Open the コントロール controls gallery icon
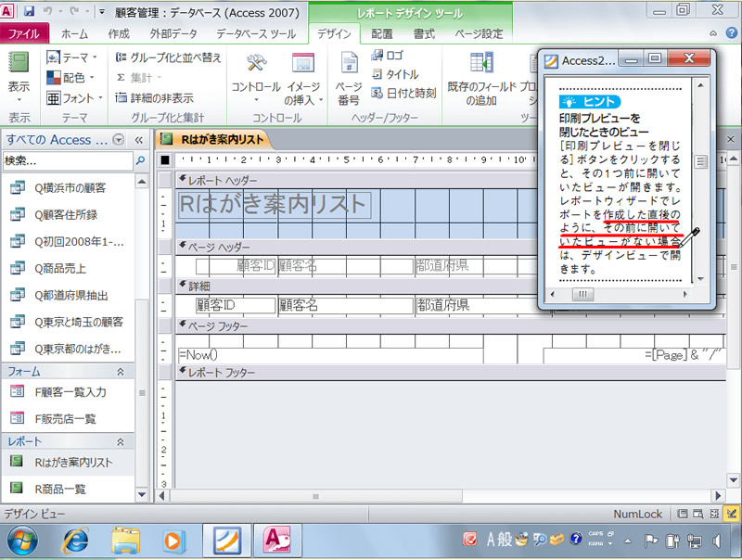 pyautogui.click(x=256, y=62)
